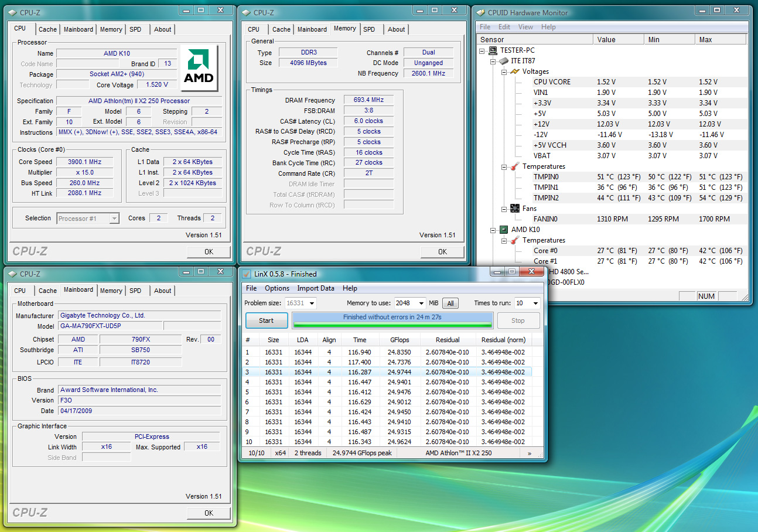Select LinX result with time 116.287
The width and height of the screenshot is (758, 532).
click(388, 372)
